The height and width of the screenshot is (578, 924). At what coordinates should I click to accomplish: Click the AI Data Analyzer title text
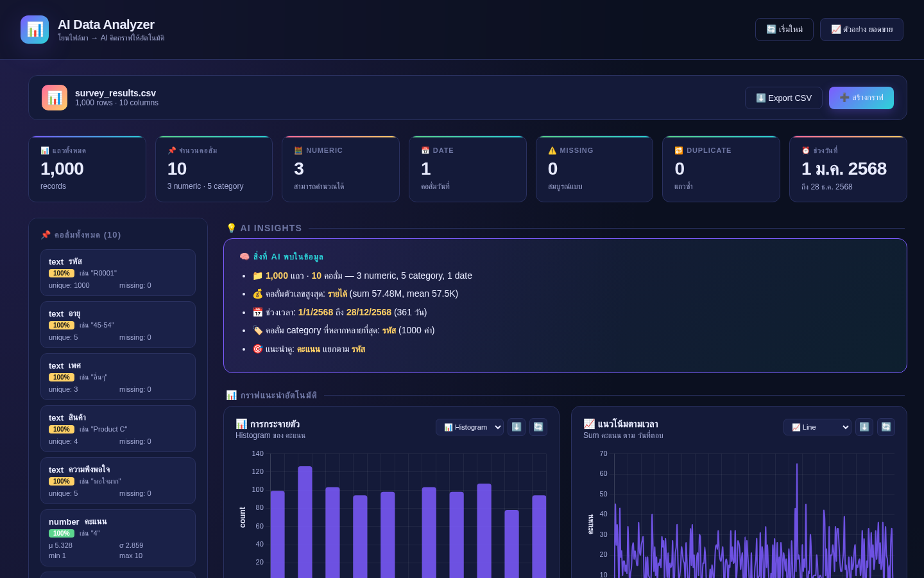(x=106, y=24)
